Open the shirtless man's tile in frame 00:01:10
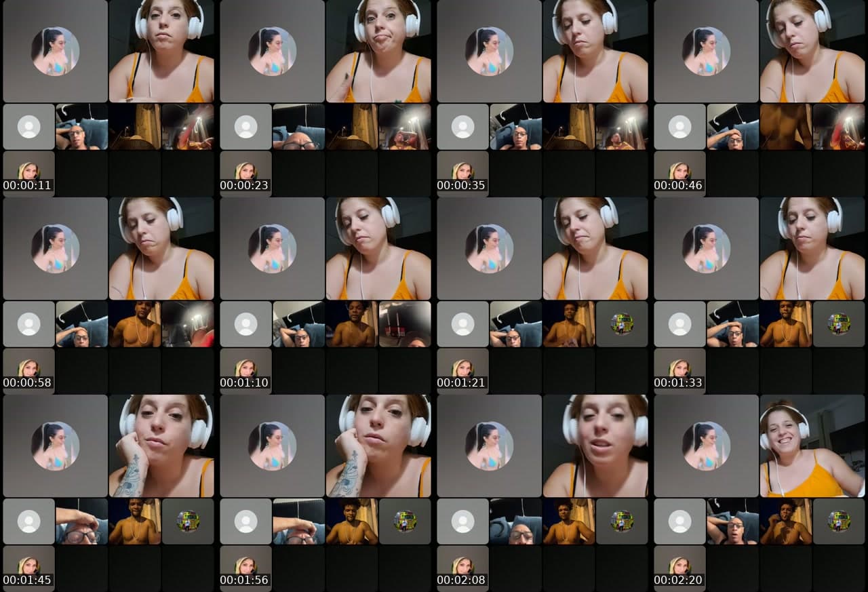 point(352,324)
